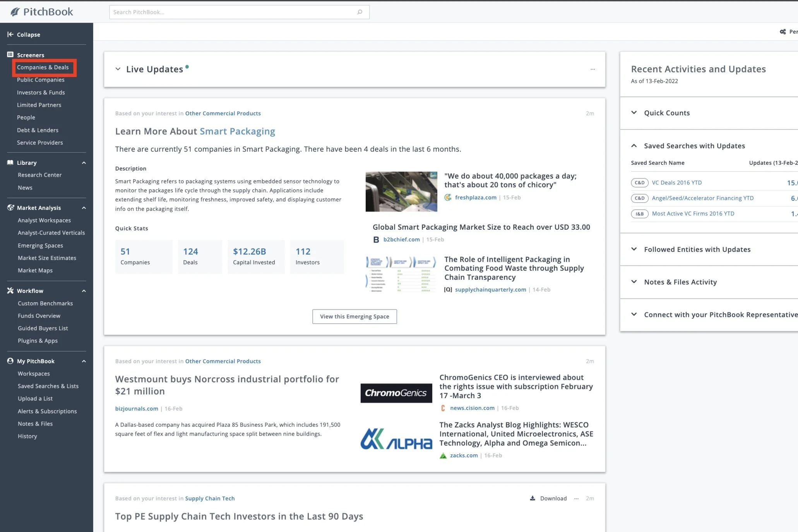This screenshot has height=532, width=798.
Task: Expand Followed Entities with Updates
Action: point(634,249)
